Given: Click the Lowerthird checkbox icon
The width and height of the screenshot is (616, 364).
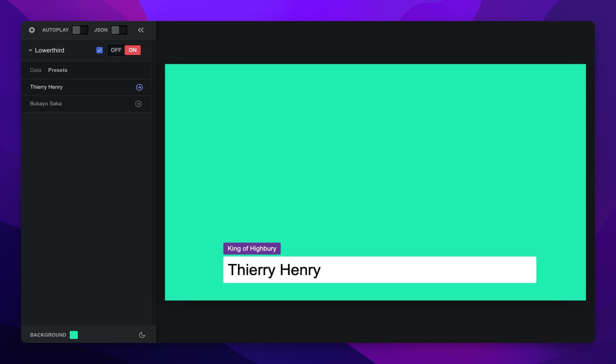Looking at the screenshot, I should point(99,50).
